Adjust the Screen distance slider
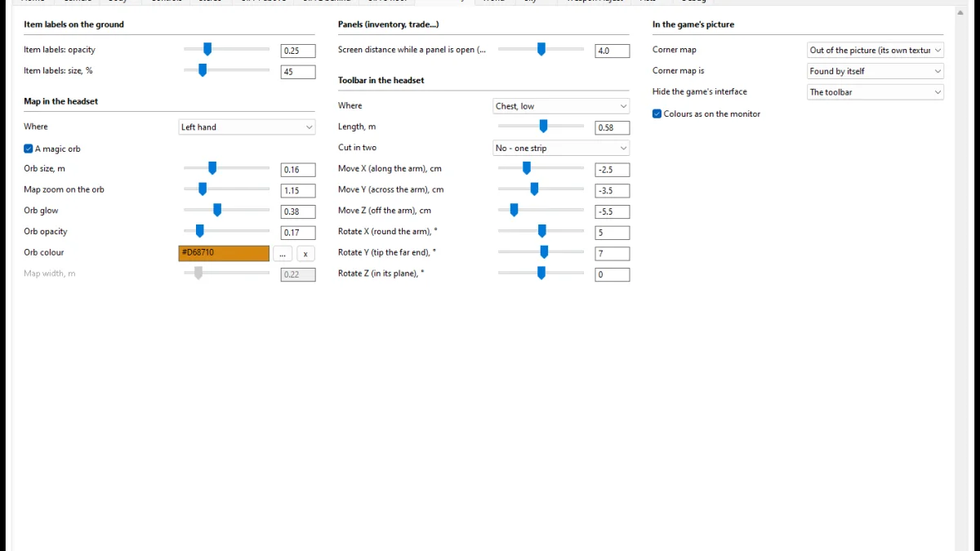 point(541,50)
